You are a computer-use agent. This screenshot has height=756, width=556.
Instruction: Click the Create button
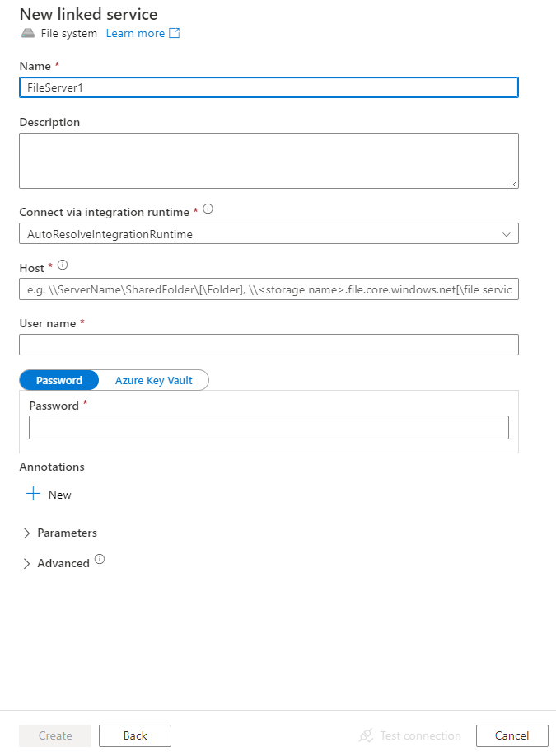pyautogui.click(x=54, y=735)
